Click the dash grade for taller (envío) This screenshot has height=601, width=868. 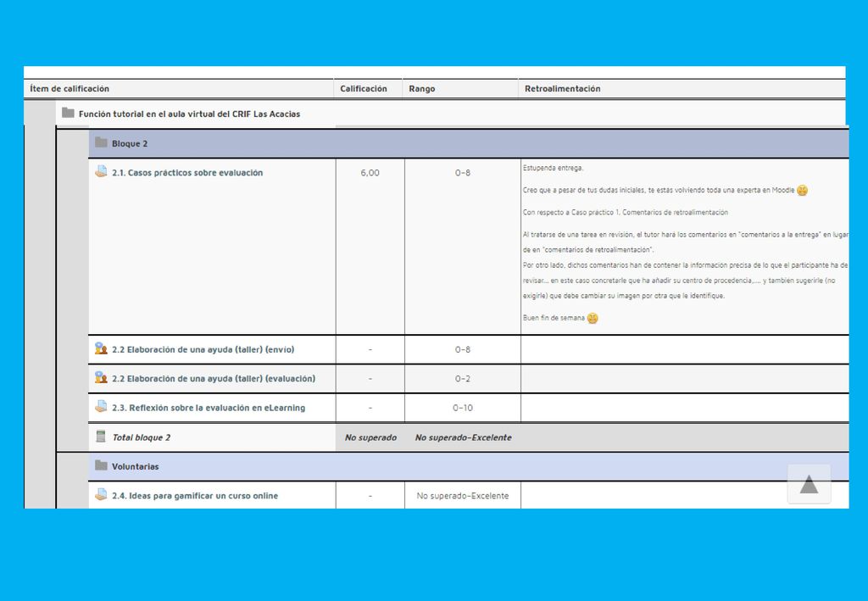click(x=370, y=350)
